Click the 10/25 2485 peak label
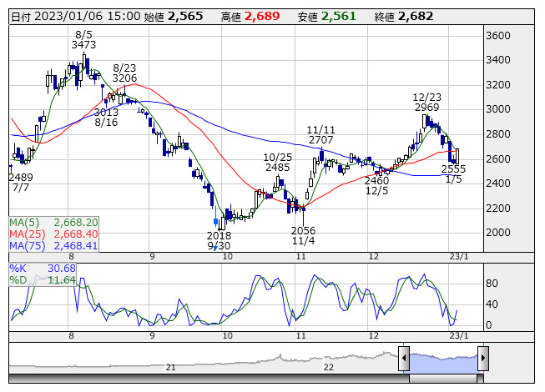Viewport: 545px width, 392px height. click(277, 162)
